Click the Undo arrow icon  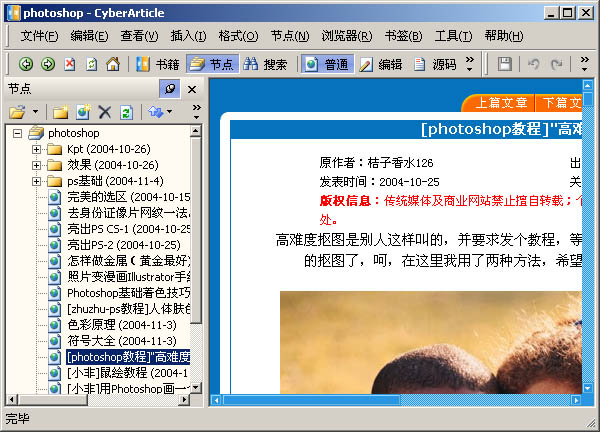pos(534,64)
